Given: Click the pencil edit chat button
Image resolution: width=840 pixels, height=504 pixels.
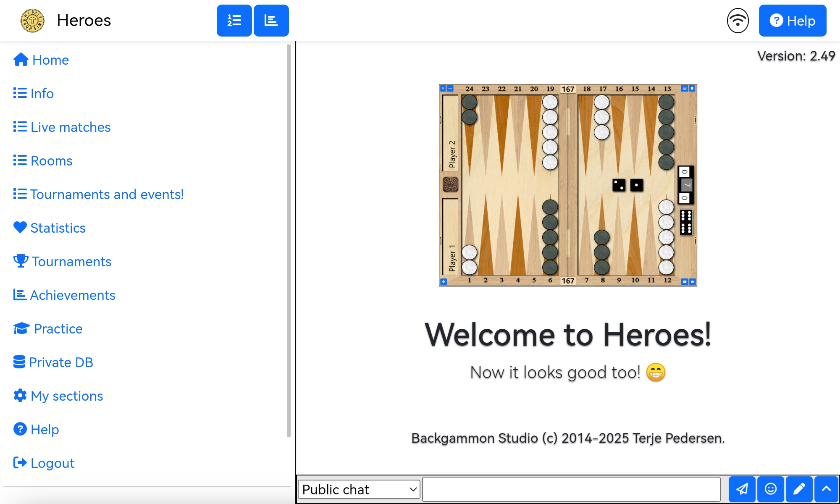Looking at the screenshot, I should 799,489.
